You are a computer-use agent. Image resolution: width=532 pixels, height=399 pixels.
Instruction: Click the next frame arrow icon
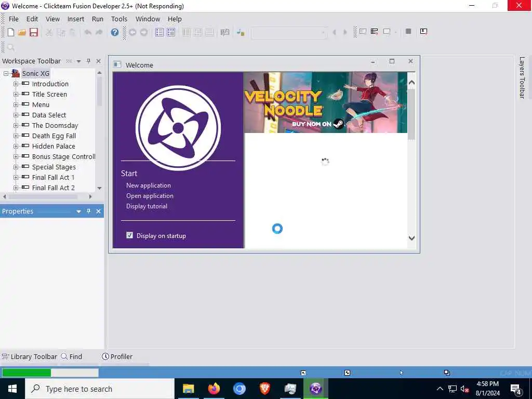pyautogui.click(x=345, y=32)
